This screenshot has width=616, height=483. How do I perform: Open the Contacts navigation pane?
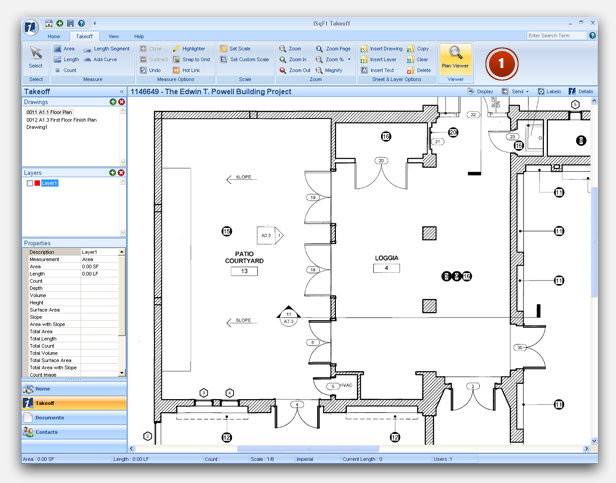pyautogui.click(x=74, y=432)
